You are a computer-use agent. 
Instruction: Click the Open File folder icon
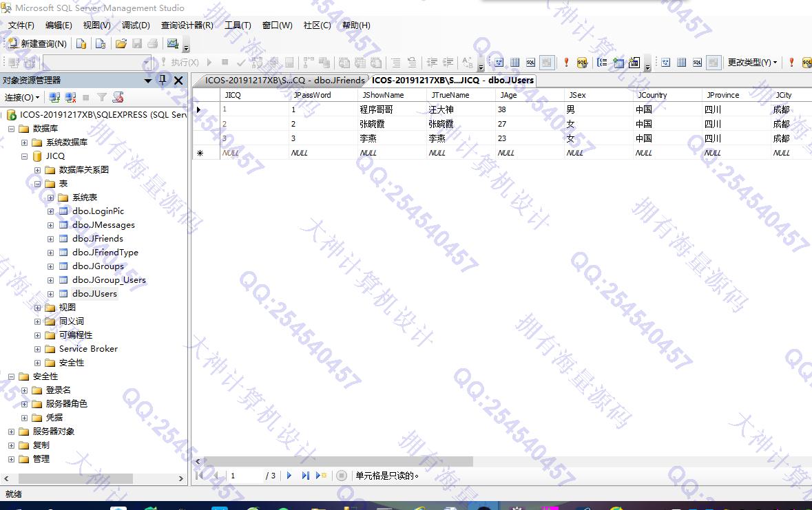121,43
